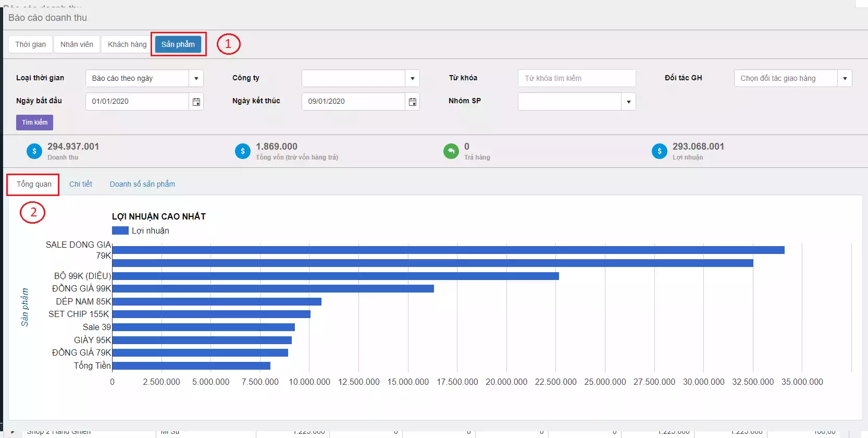Click the 1.869.000 total cost value
The width and height of the screenshot is (868, 438).
(277, 147)
